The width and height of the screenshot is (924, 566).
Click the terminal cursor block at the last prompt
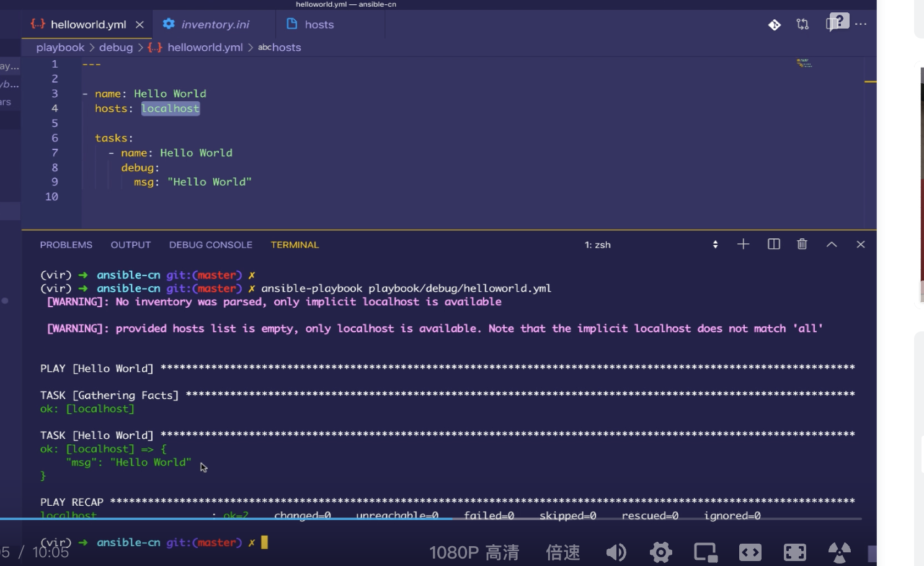pyautogui.click(x=264, y=542)
